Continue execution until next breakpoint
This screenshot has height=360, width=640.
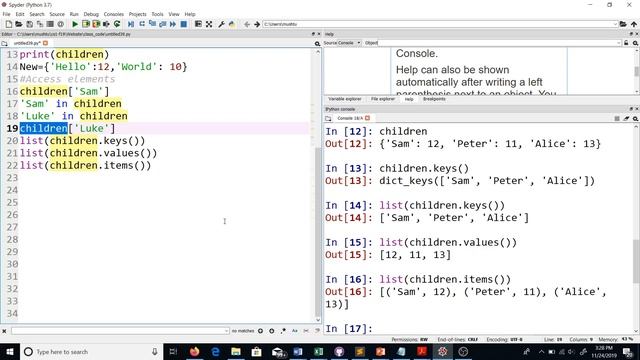pos(173,24)
